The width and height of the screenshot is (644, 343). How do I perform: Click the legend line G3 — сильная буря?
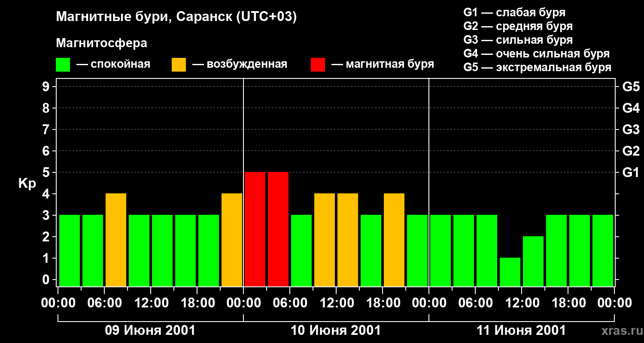pos(518,40)
